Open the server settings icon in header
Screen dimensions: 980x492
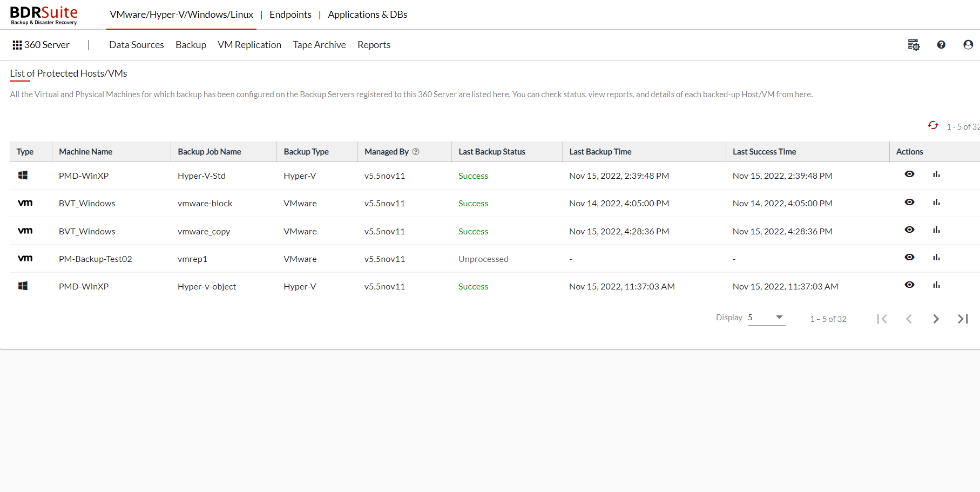coord(914,45)
